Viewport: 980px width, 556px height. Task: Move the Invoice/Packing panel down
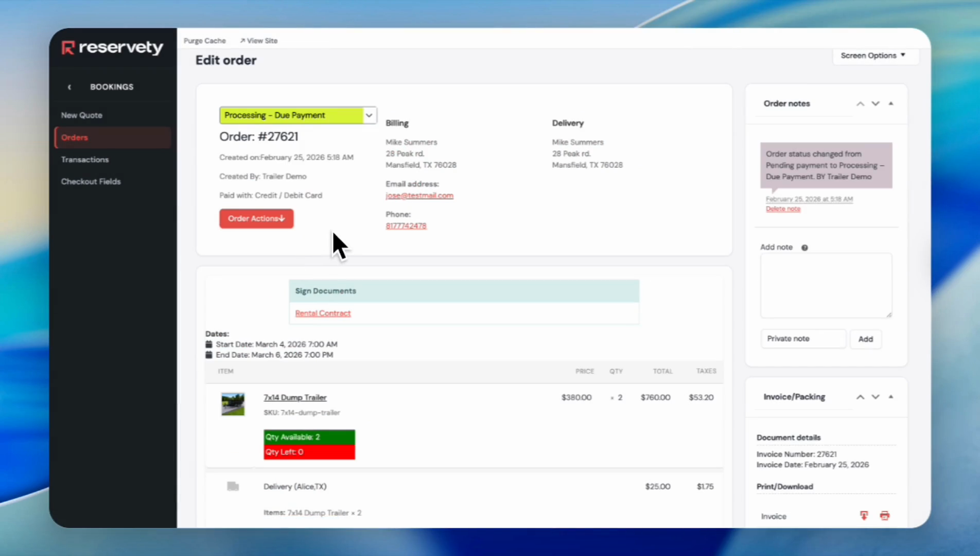tap(875, 397)
